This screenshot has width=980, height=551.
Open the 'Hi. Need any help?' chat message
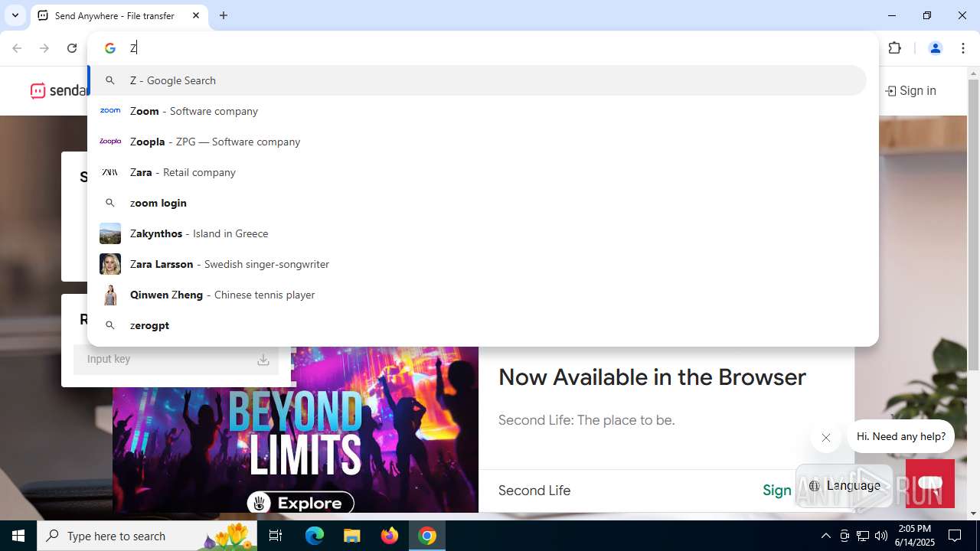coord(901,436)
